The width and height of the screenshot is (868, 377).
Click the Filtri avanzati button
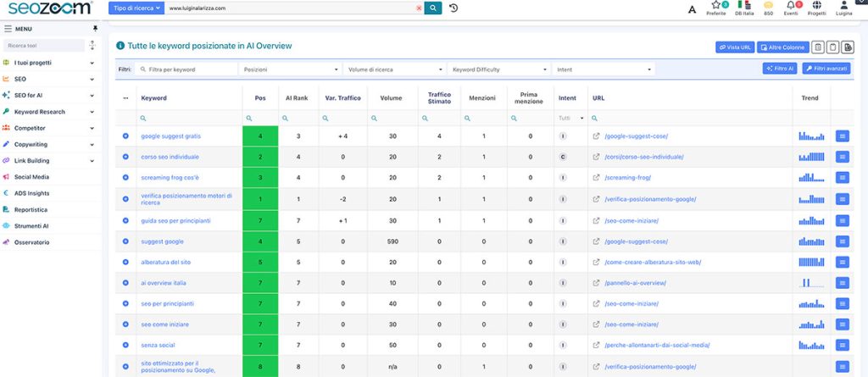click(x=826, y=69)
